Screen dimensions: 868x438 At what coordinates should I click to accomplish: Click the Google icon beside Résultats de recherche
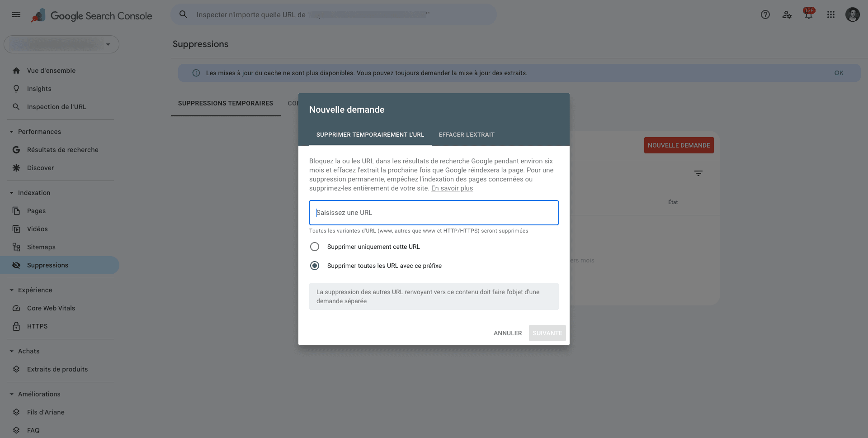16,150
